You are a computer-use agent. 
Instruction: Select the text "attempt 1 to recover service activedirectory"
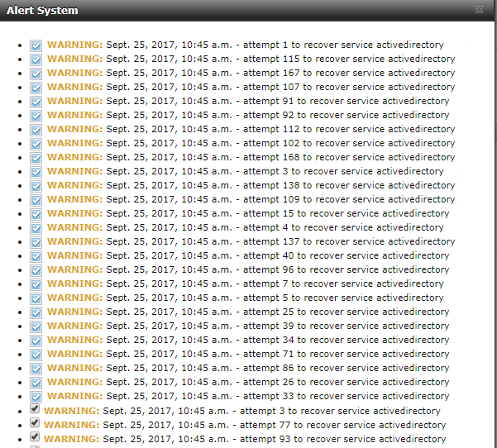tap(343, 45)
